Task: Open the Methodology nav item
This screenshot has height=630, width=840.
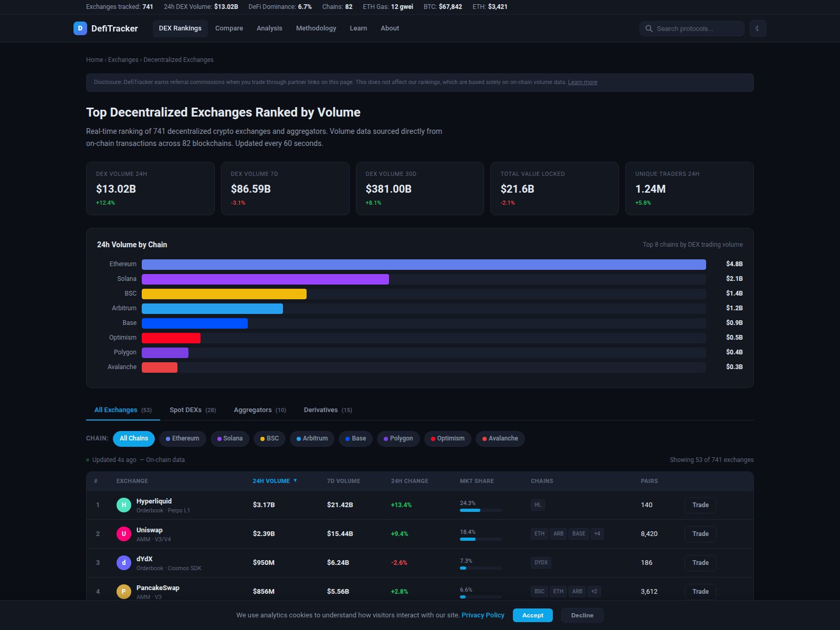Action: point(316,28)
